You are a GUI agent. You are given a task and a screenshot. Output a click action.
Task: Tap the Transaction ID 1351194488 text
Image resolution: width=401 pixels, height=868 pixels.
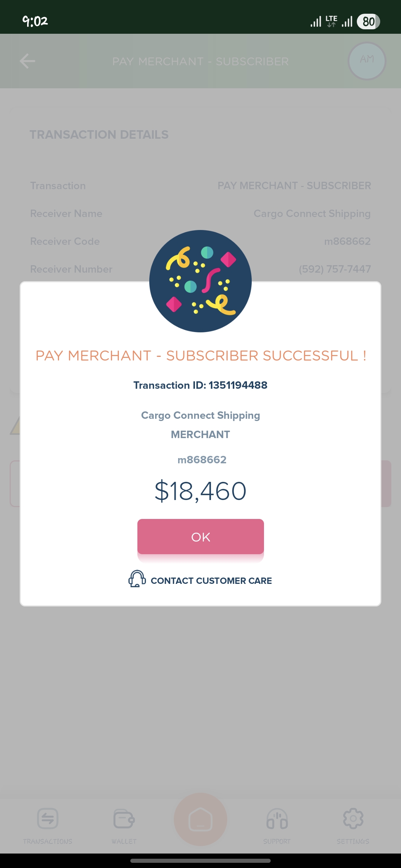pyautogui.click(x=200, y=385)
